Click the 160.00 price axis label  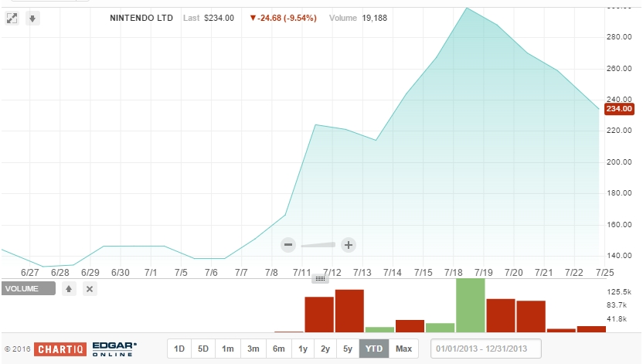pos(619,225)
